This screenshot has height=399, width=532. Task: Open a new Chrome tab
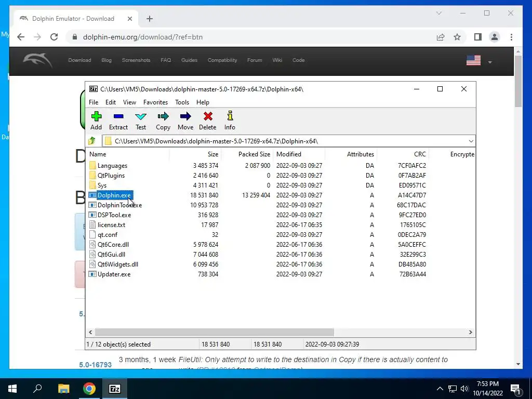click(150, 19)
